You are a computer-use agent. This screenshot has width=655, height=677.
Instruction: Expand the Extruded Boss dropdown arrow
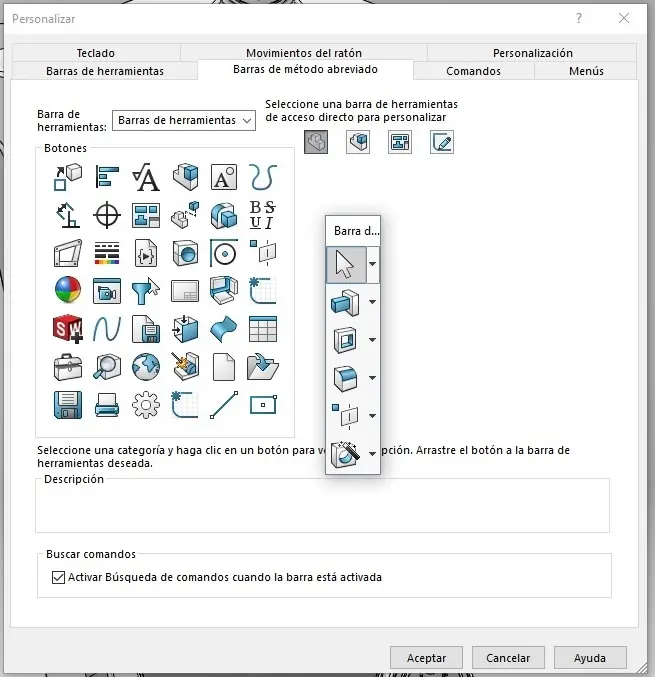click(x=372, y=302)
